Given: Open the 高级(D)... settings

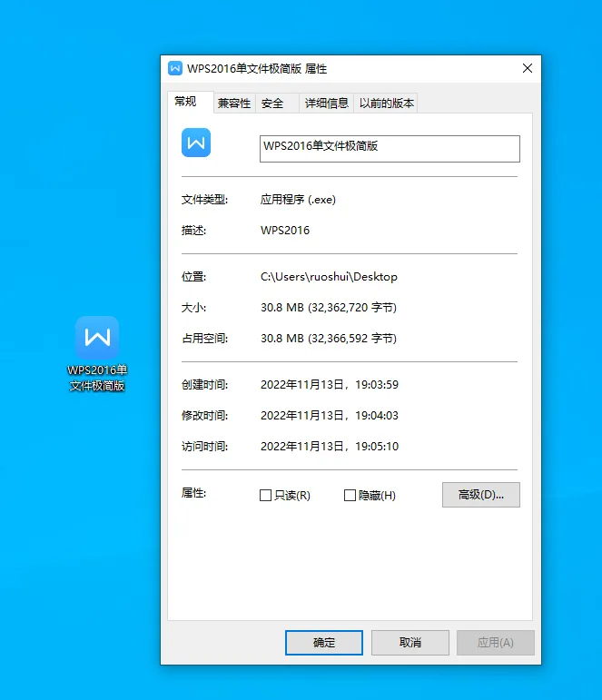Looking at the screenshot, I should pyautogui.click(x=481, y=495).
